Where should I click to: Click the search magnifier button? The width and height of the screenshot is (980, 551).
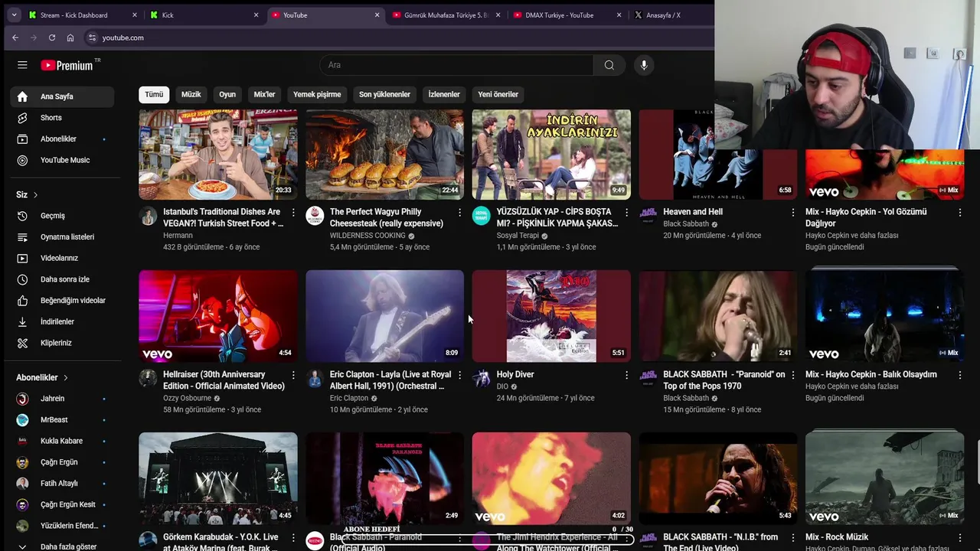pyautogui.click(x=609, y=65)
